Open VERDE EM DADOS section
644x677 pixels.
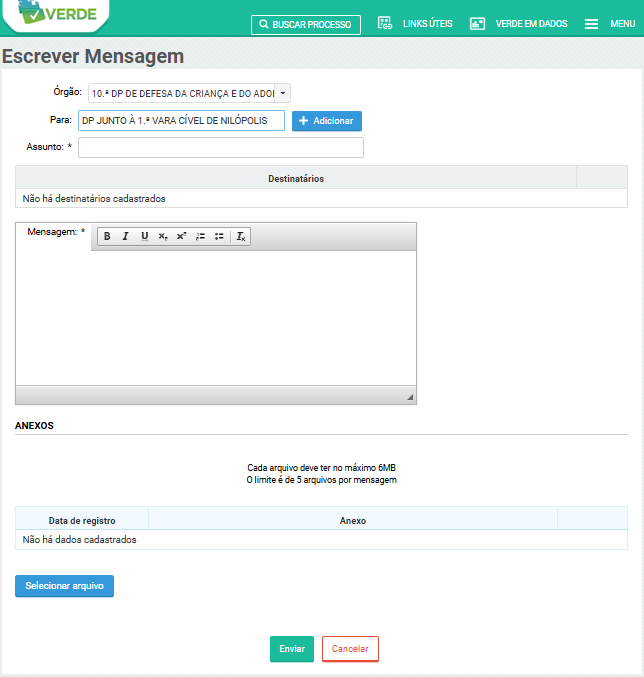click(519, 24)
